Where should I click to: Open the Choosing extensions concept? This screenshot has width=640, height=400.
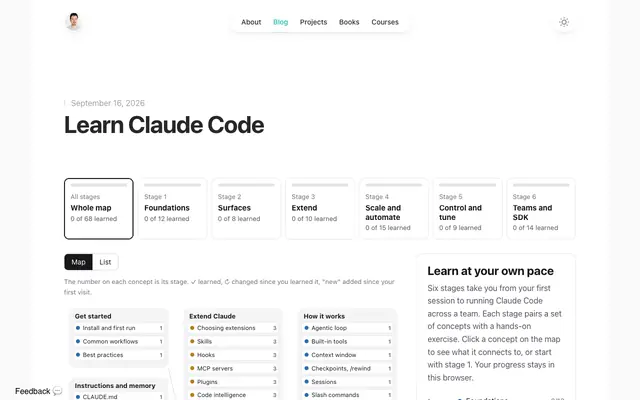[x=233, y=328]
